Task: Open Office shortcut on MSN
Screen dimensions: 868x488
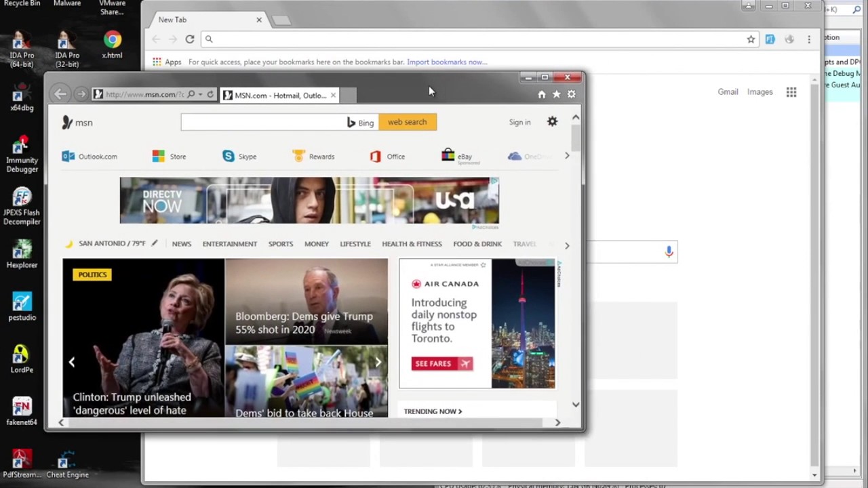Action: tap(387, 157)
